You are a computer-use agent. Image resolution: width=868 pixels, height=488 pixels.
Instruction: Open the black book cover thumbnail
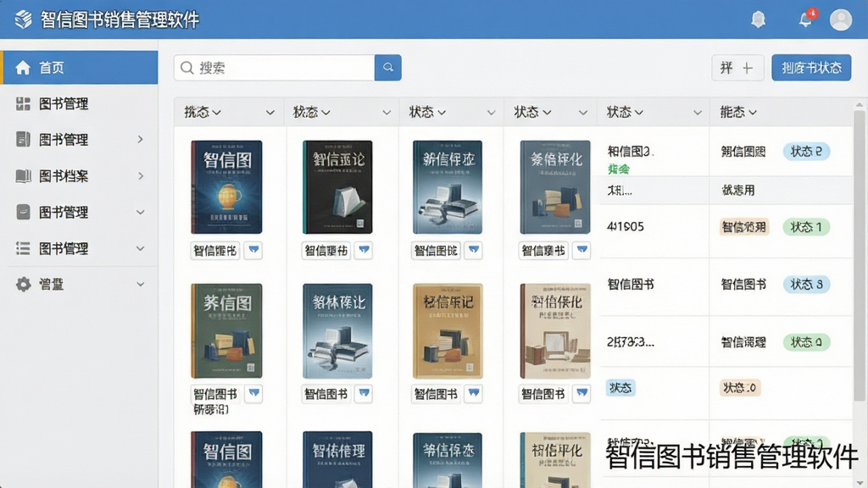(337, 187)
